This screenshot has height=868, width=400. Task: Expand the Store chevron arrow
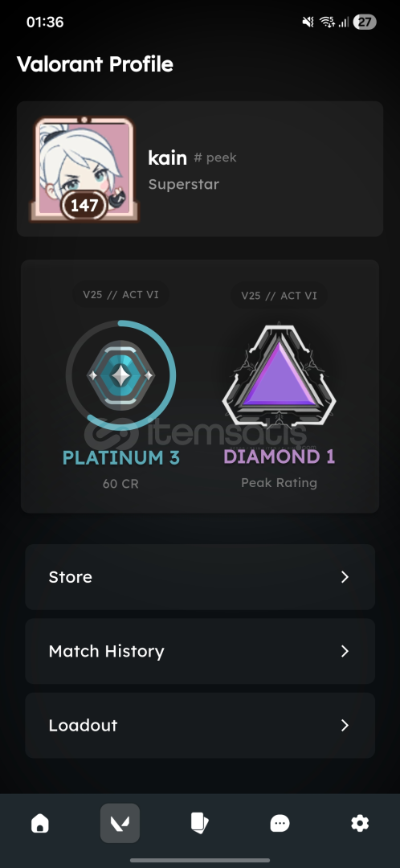click(x=345, y=577)
